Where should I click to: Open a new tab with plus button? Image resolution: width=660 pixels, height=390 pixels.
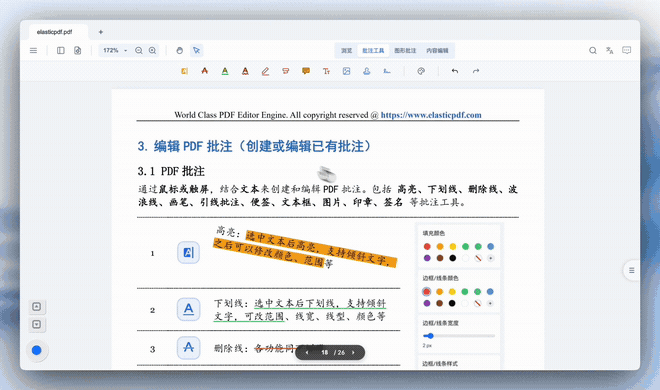coord(101,32)
